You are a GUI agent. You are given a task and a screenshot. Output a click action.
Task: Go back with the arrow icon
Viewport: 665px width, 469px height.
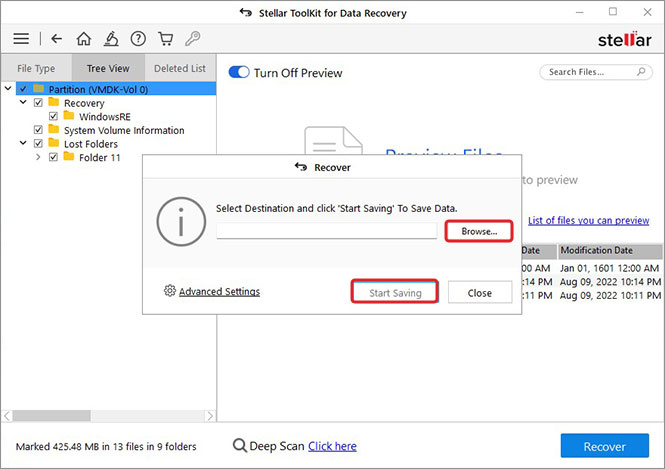click(56, 39)
